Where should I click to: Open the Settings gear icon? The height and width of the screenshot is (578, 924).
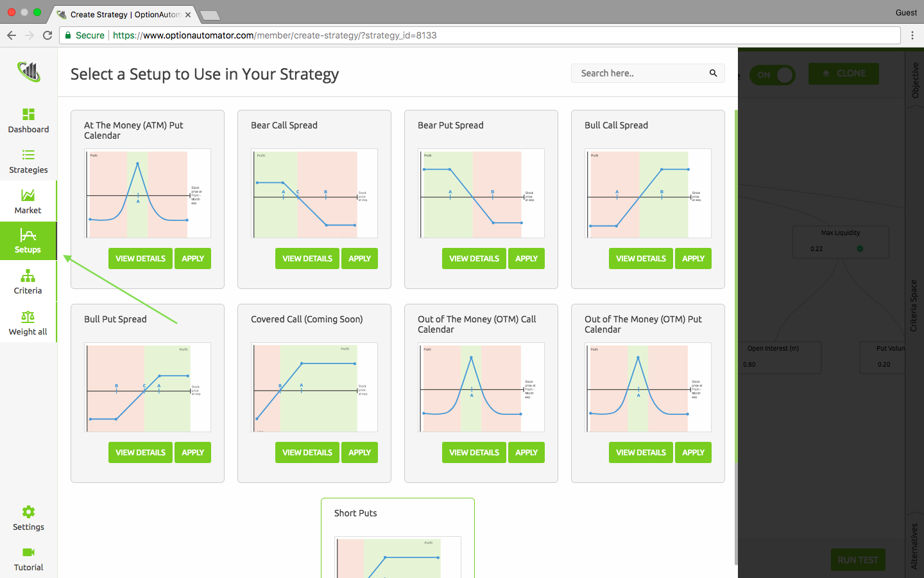tap(28, 512)
